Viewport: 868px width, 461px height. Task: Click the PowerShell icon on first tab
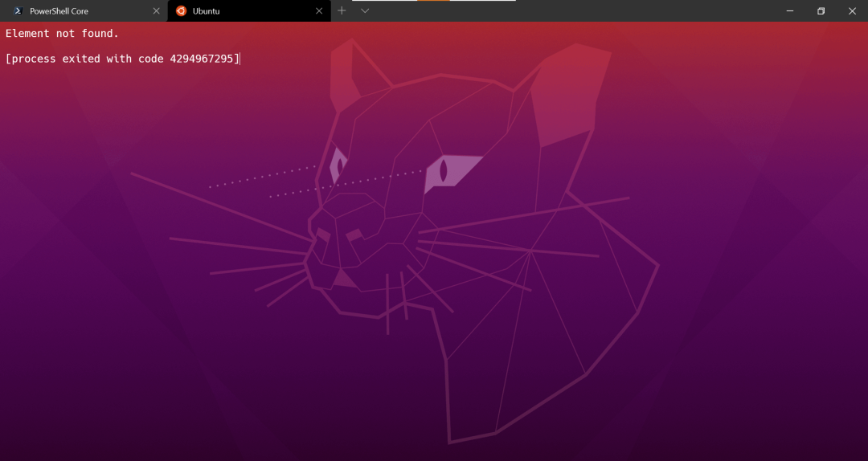(x=18, y=10)
